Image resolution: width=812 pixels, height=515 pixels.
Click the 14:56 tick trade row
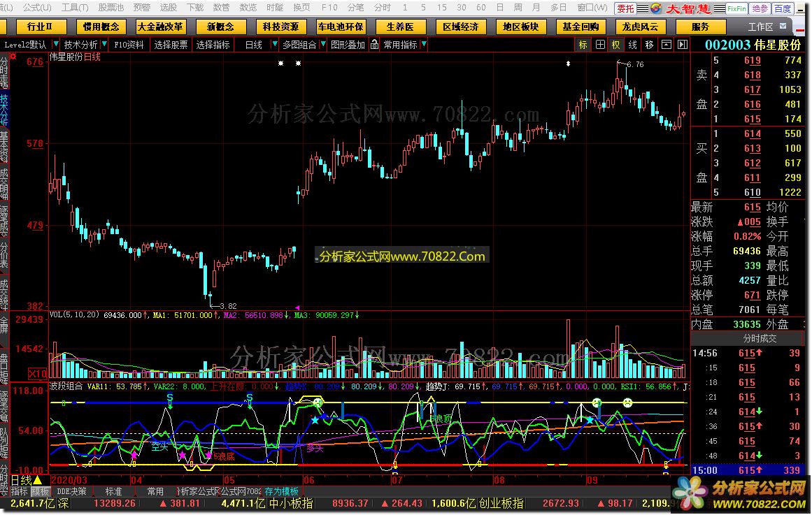point(748,353)
